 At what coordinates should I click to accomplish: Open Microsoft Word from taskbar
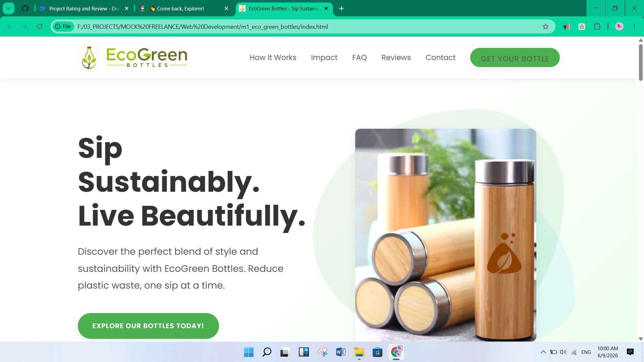click(x=340, y=352)
